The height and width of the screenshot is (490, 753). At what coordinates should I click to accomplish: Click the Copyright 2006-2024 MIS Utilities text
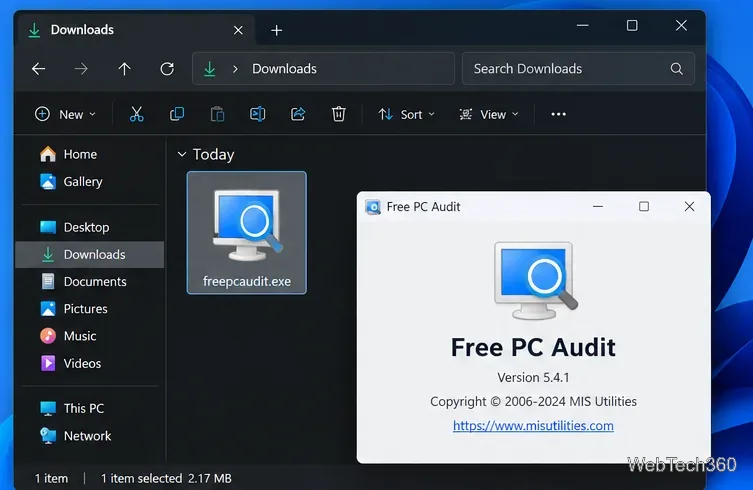coord(533,402)
